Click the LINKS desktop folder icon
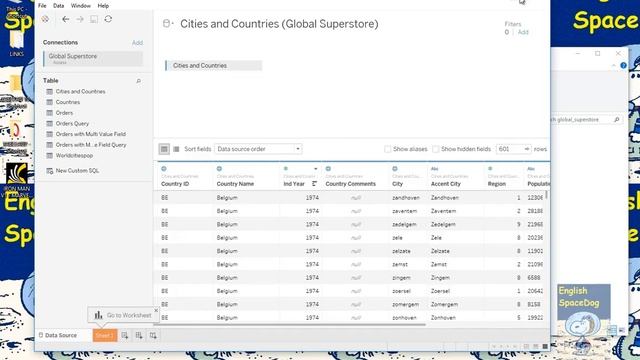Screen dimensions: 640x360 (17, 43)
